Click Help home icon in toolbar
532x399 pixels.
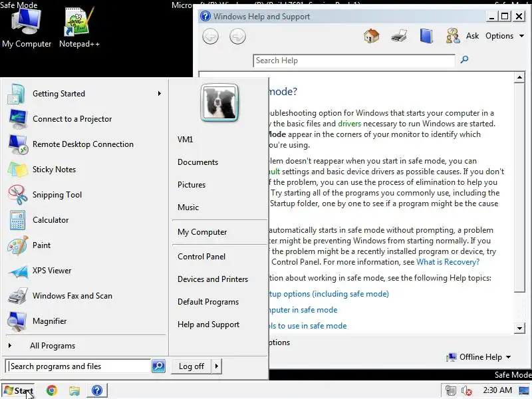click(x=372, y=36)
